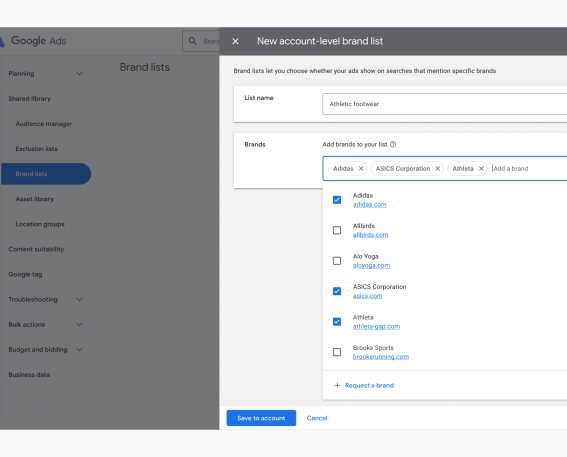Close the New account-level brand list panel
The height and width of the screenshot is (457, 567).
(235, 41)
